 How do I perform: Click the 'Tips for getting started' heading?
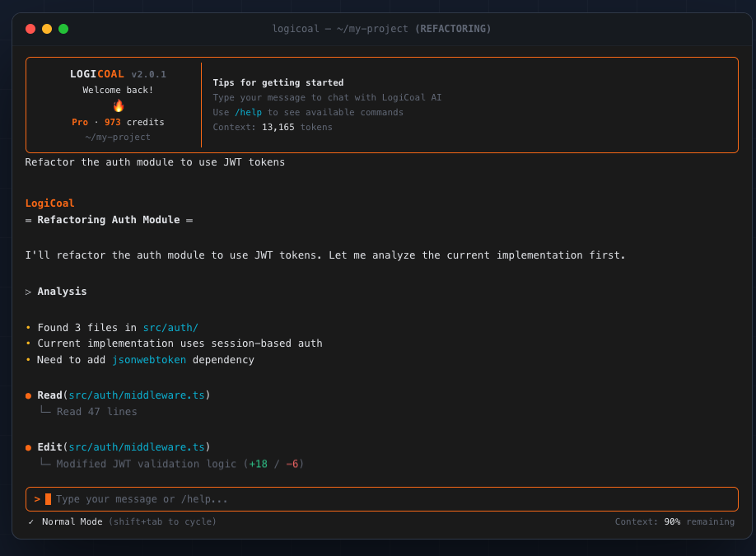pyautogui.click(x=278, y=83)
